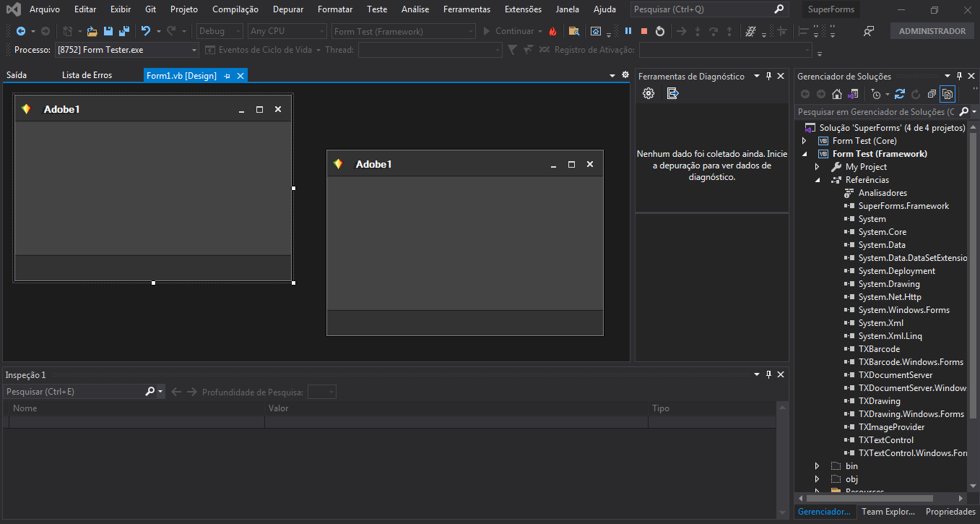Restart the debug session
This screenshot has width=980, height=524.
click(x=659, y=31)
